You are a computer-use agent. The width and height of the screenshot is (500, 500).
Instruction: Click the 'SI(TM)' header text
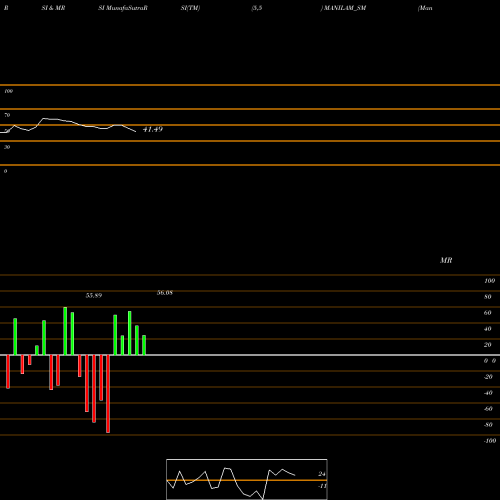tap(190, 8)
